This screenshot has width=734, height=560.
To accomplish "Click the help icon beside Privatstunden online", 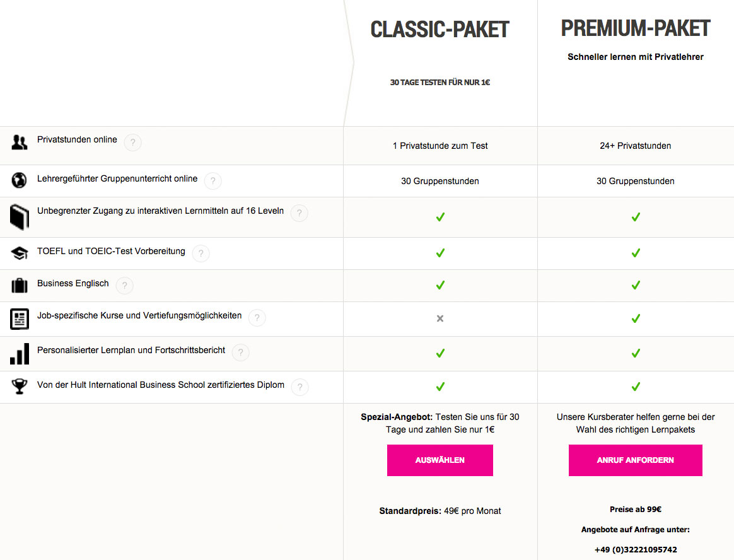I will point(132,143).
